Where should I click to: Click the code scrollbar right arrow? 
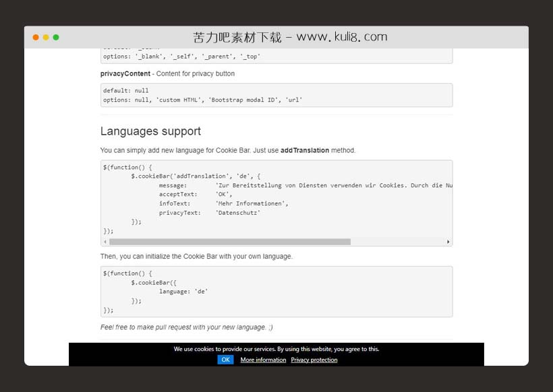pyautogui.click(x=448, y=242)
